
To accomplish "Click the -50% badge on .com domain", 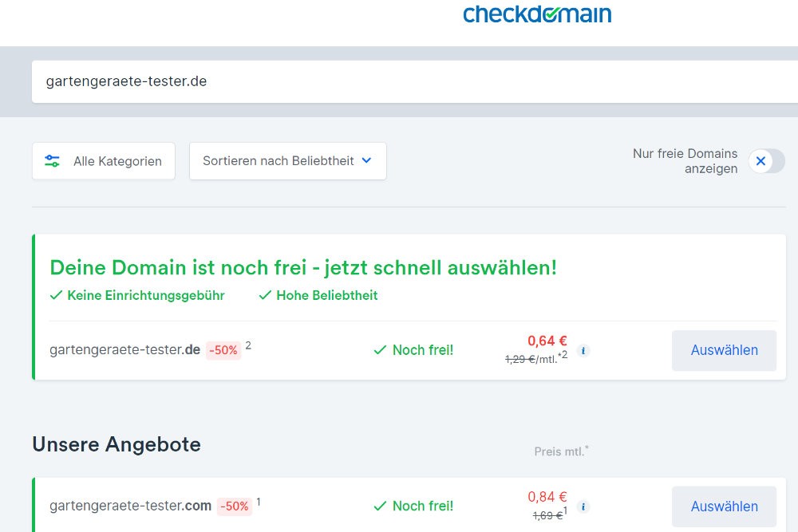I will coord(235,506).
